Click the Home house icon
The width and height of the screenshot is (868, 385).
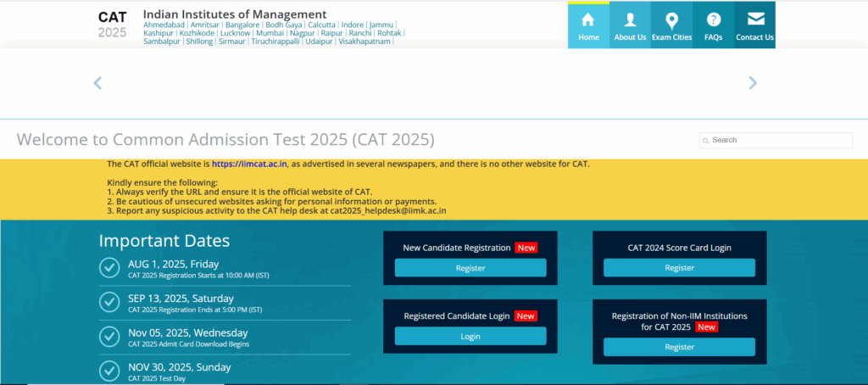point(588,20)
